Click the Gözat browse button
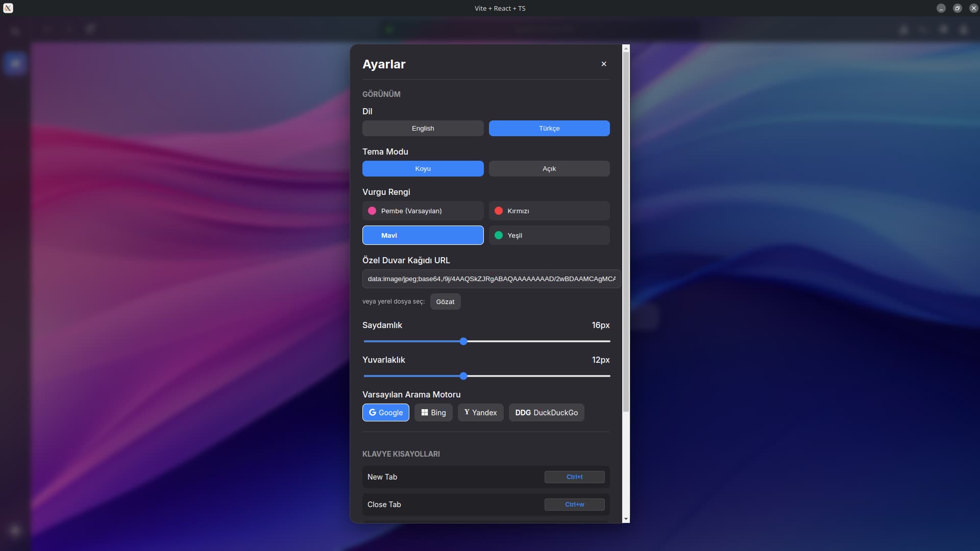The width and height of the screenshot is (980, 551). (445, 302)
